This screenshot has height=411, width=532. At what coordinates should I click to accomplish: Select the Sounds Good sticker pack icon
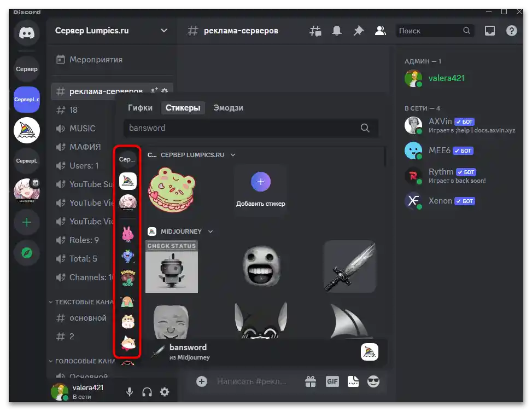127,278
